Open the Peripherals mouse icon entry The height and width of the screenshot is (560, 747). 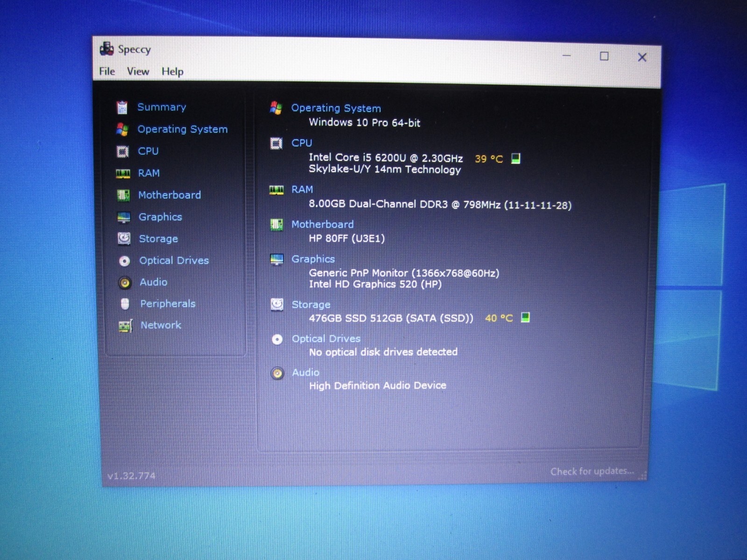click(125, 304)
